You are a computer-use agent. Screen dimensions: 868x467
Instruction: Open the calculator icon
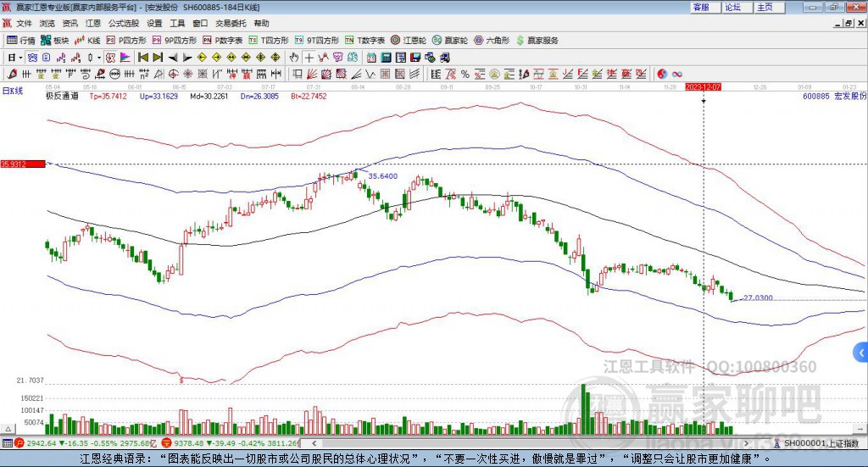pos(386,58)
